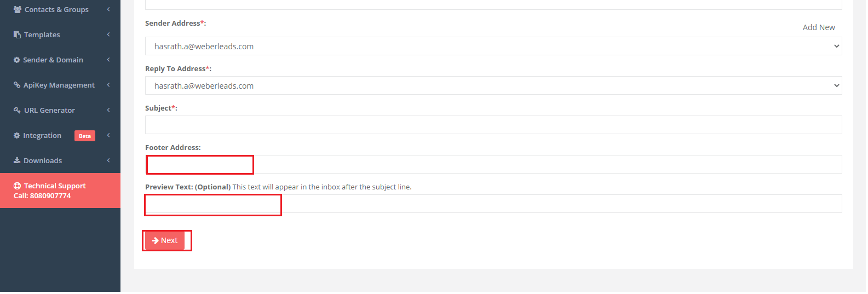The image size is (868, 294).
Task: Expand the Templates submenu chevron
Action: (x=108, y=34)
